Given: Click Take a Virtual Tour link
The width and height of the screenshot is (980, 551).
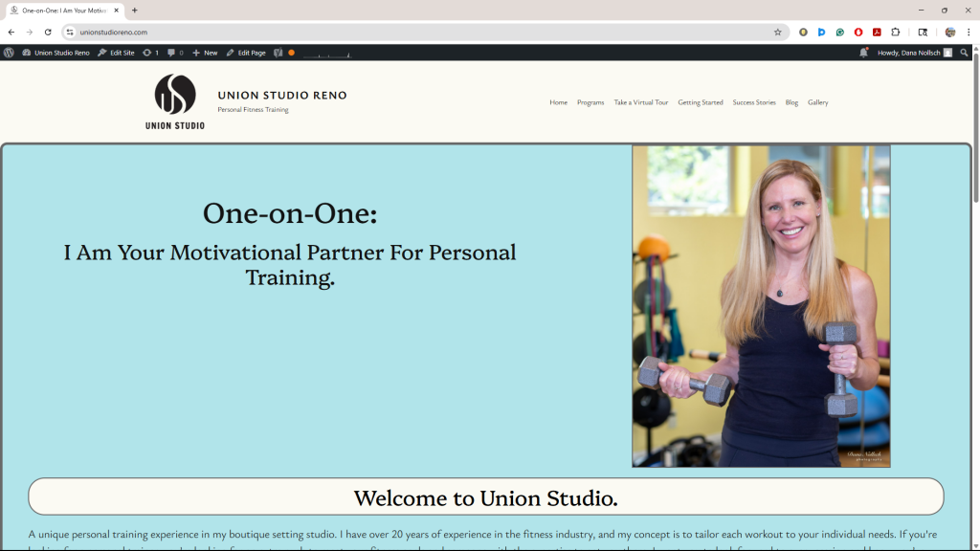Looking at the screenshot, I should coord(641,102).
